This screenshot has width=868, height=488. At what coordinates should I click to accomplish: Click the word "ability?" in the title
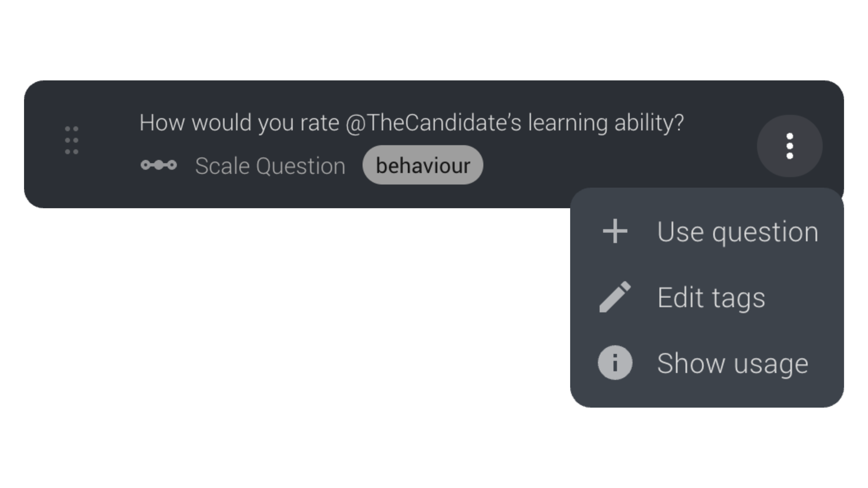(649, 123)
